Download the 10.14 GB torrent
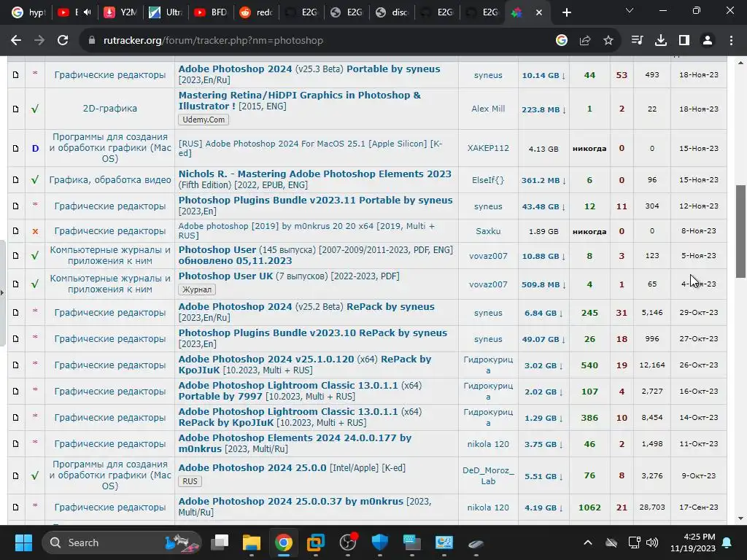Screen dimensions: 747x560 pyautogui.click(x=543, y=75)
